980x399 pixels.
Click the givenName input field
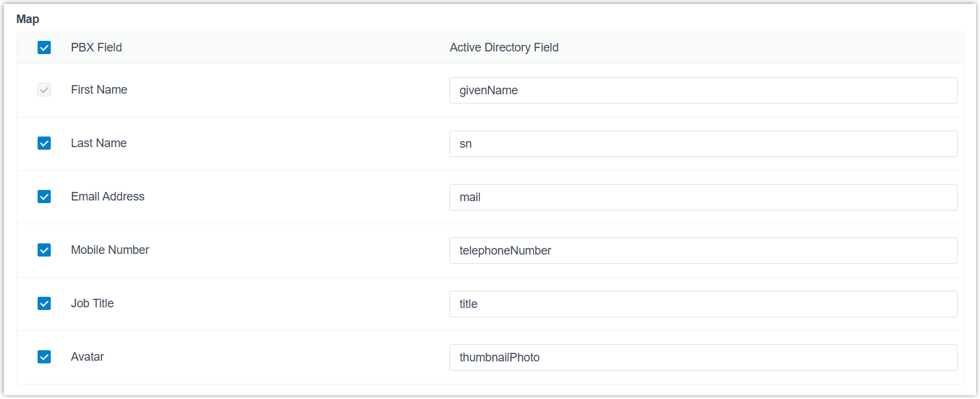point(703,90)
